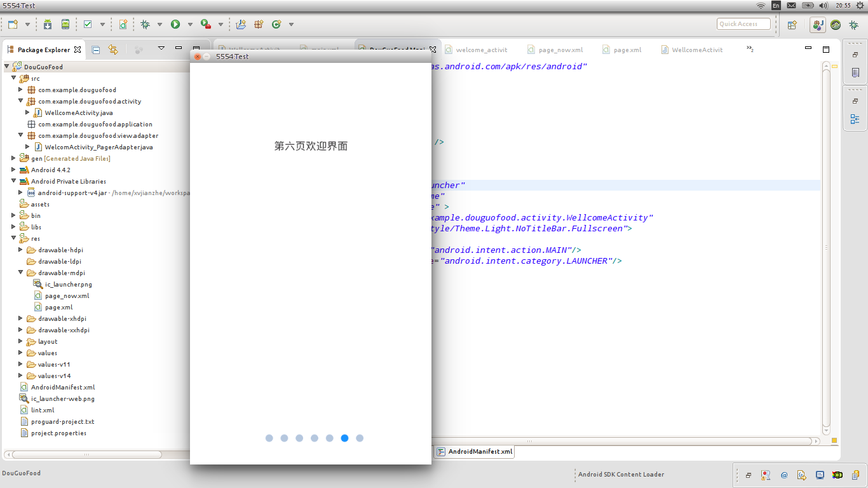Collapse the drawable-mdpi folder
This screenshot has height=488, width=868.
click(21, 273)
